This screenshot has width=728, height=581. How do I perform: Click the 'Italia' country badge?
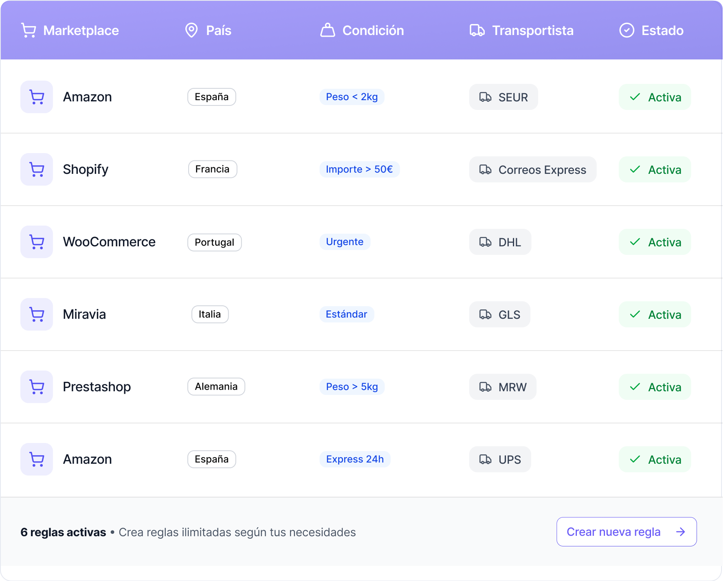[210, 314]
